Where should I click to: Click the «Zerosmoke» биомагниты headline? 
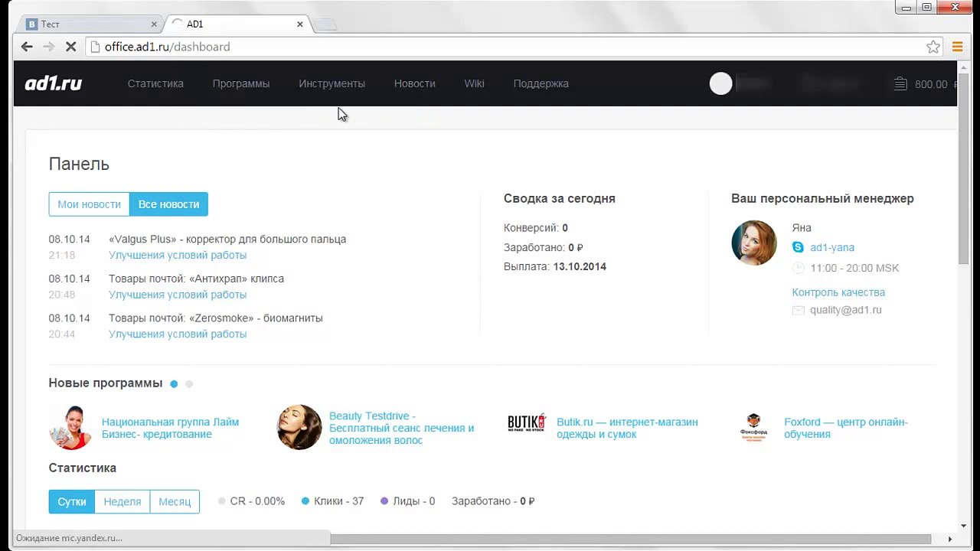pyautogui.click(x=216, y=318)
